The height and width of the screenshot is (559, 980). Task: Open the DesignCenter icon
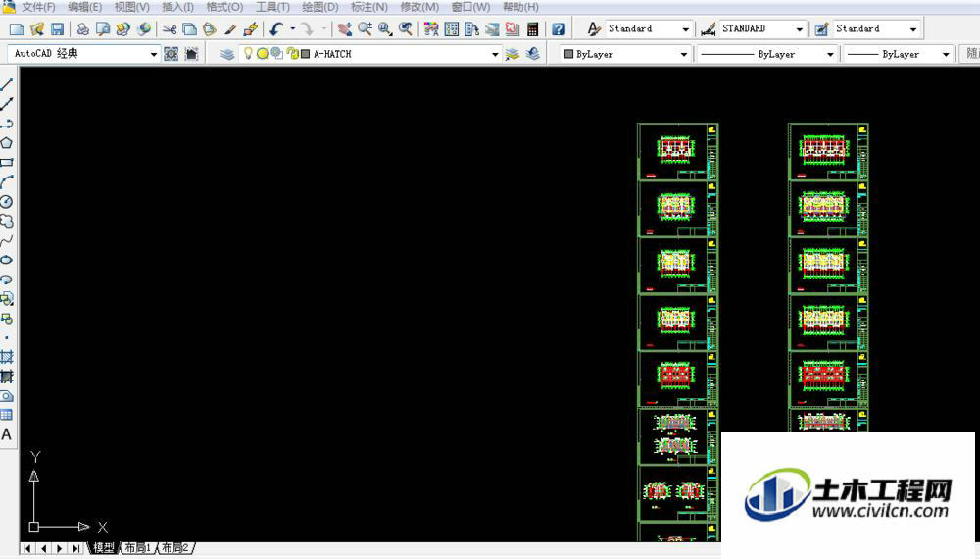(451, 28)
